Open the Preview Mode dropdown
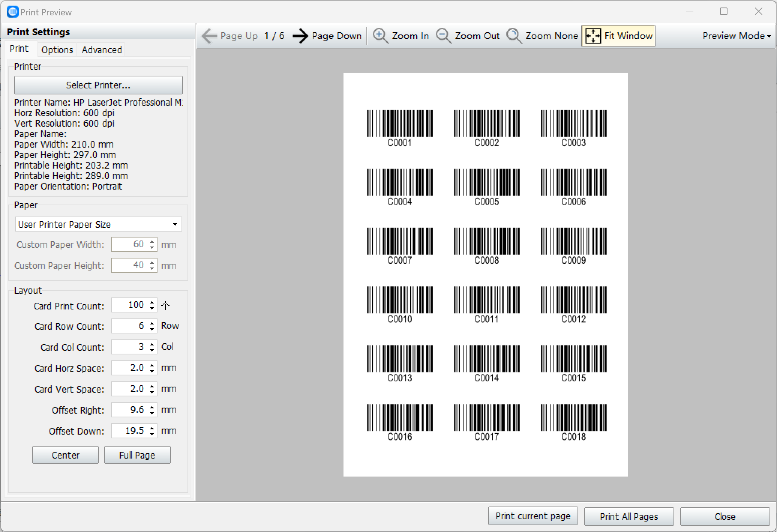The height and width of the screenshot is (532, 777). click(736, 36)
